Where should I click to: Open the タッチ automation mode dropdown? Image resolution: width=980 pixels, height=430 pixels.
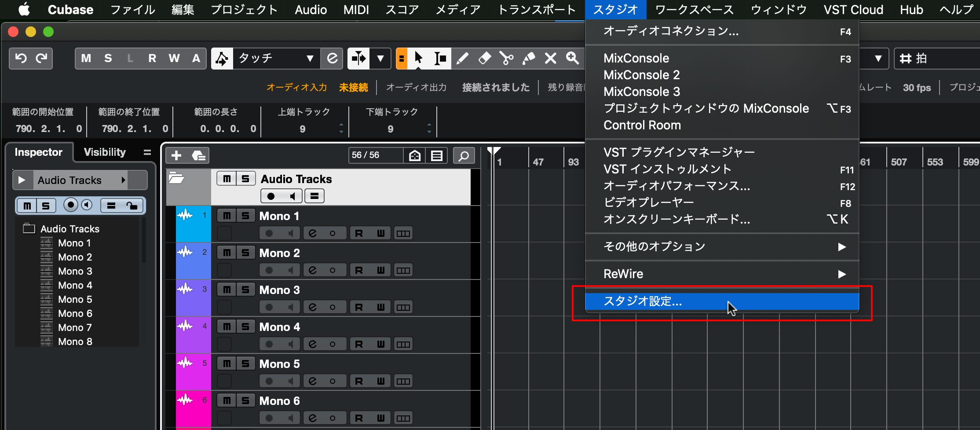coord(310,59)
